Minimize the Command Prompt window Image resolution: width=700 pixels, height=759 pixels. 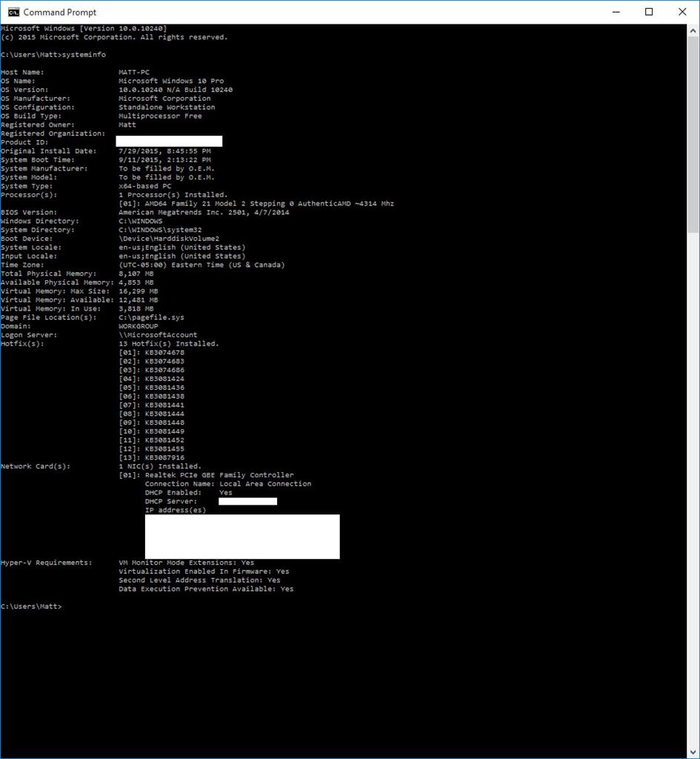(x=616, y=12)
